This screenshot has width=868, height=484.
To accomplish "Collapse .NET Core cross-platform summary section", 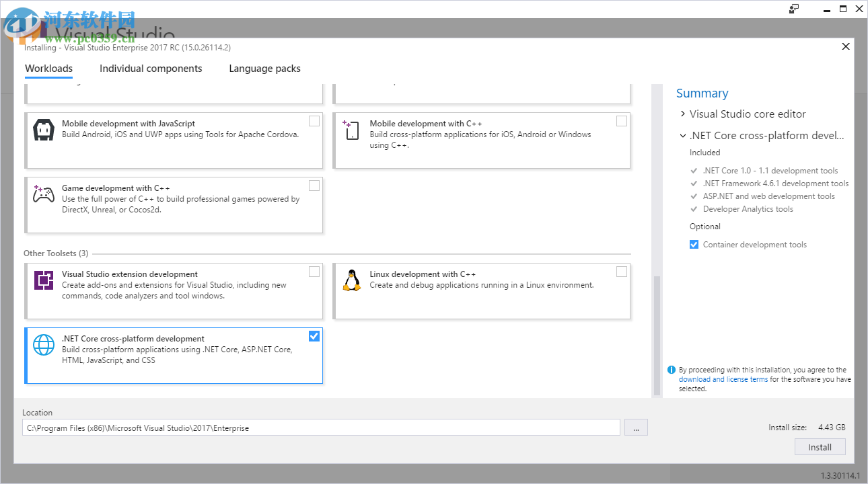I will [683, 136].
